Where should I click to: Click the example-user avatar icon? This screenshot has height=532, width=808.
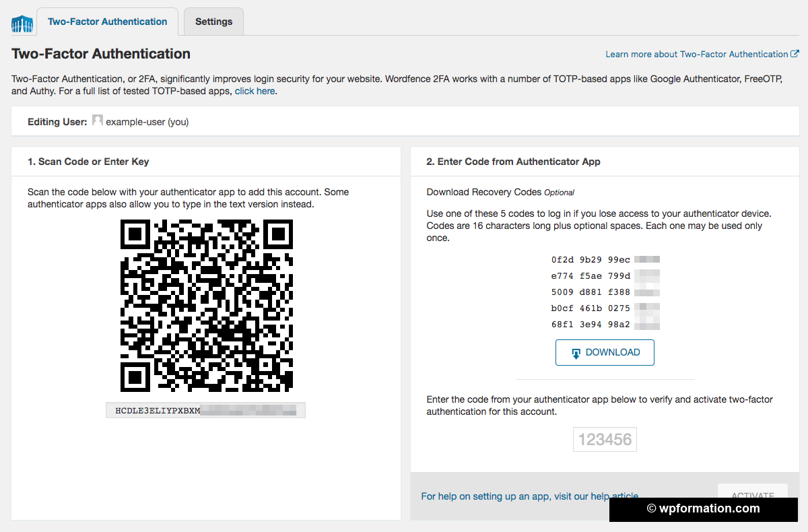click(x=98, y=121)
